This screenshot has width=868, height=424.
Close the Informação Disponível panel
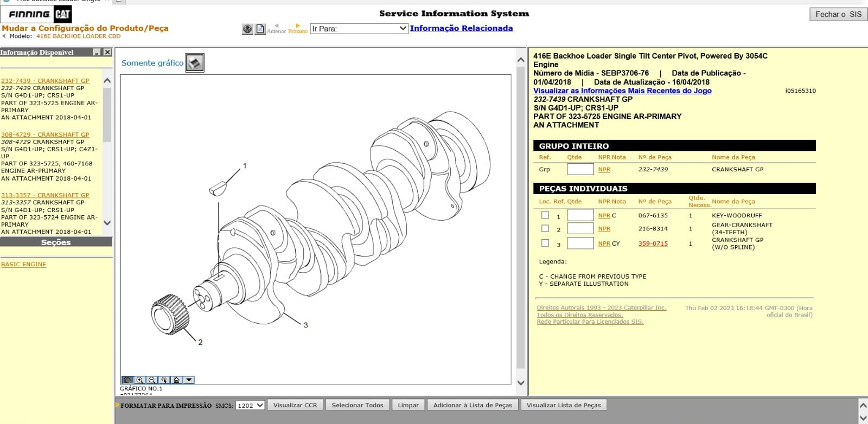pyautogui.click(x=107, y=52)
